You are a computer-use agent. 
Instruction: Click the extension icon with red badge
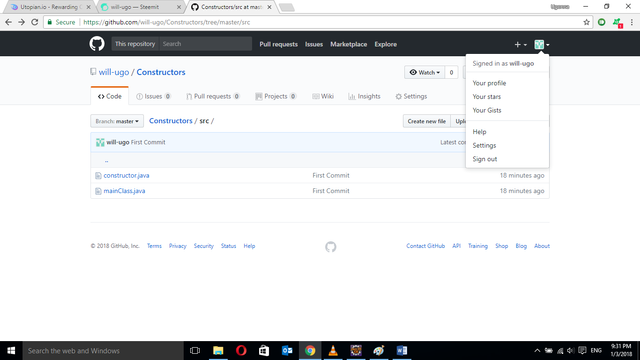pyautogui.click(x=617, y=23)
